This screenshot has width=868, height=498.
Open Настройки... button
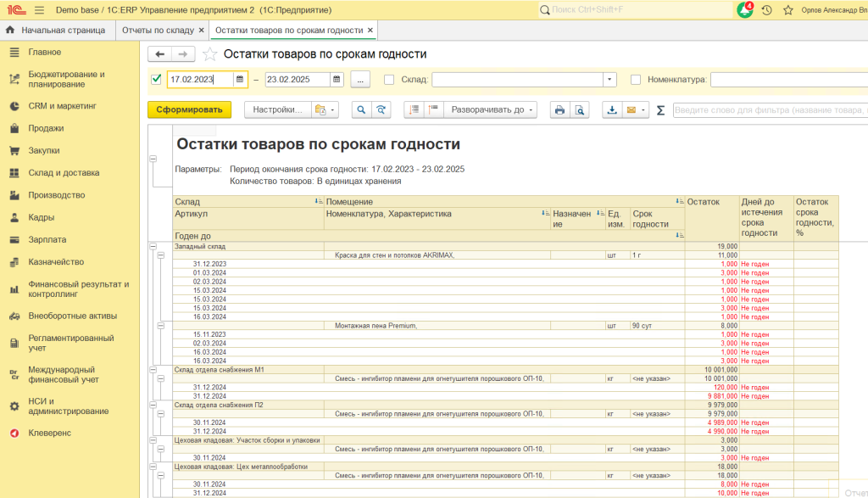tap(278, 109)
